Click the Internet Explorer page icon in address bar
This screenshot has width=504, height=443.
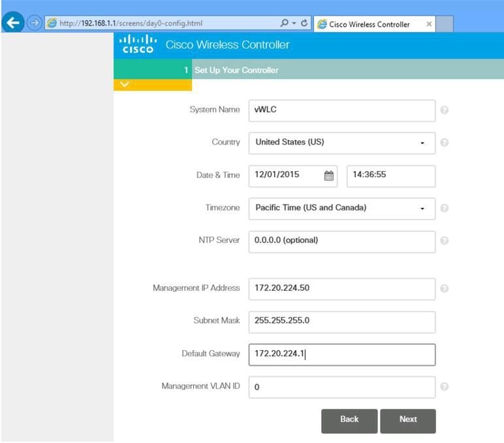(x=52, y=23)
